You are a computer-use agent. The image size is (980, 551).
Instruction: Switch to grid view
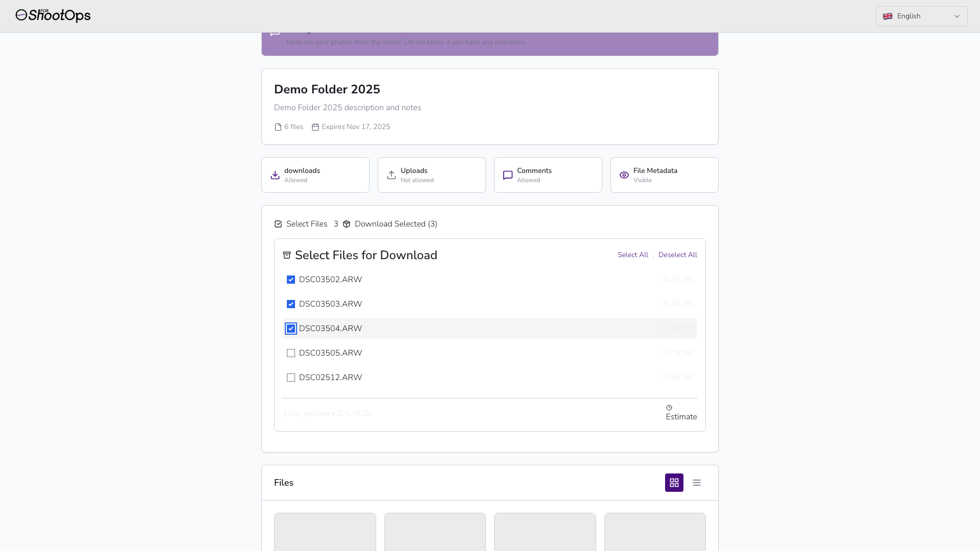click(674, 483)
